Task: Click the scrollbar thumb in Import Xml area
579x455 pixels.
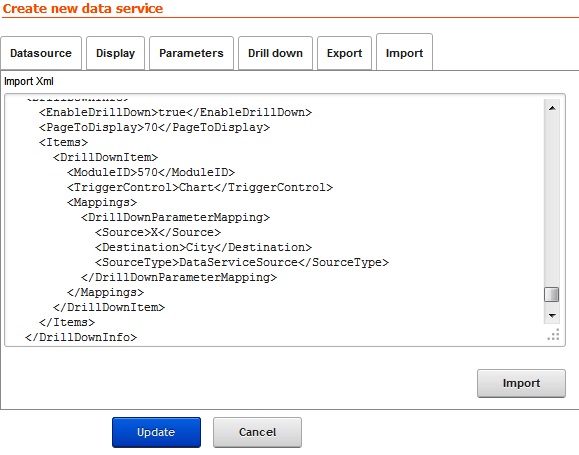Action: 552,295
